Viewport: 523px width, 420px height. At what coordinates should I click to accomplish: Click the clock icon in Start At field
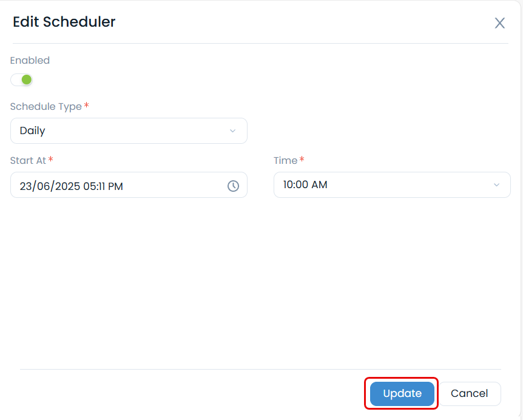234,186
